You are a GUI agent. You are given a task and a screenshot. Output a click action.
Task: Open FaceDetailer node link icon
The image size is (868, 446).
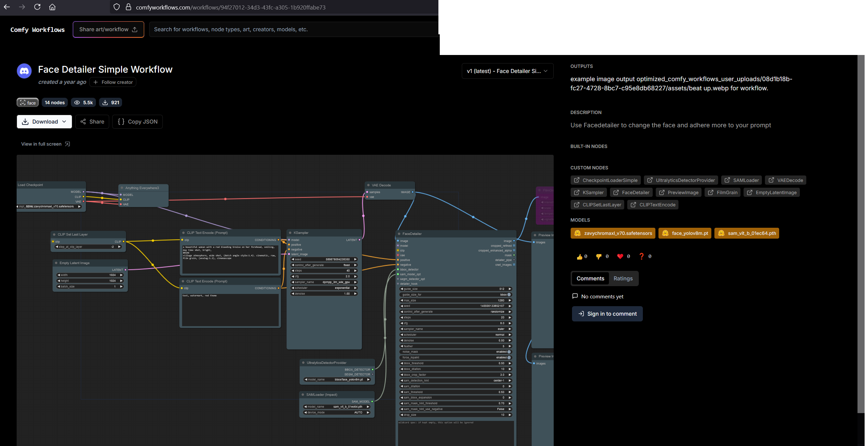[x=616, y=192]
